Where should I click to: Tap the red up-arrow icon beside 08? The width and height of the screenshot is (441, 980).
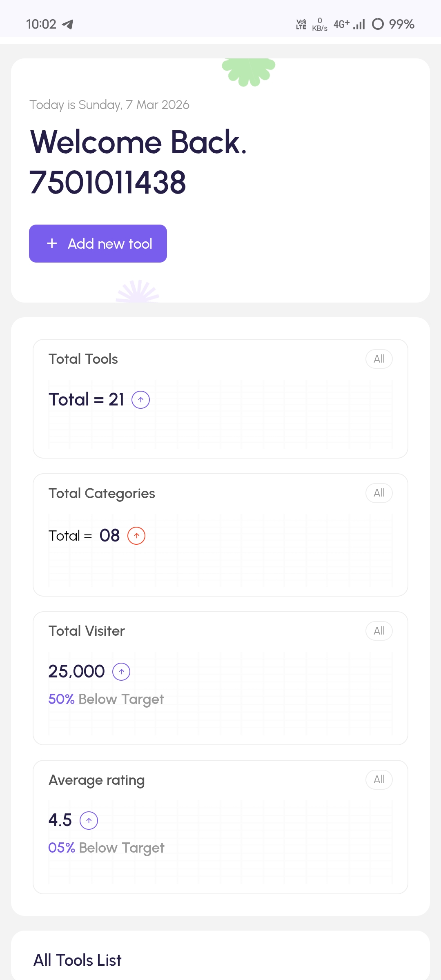click(136, 536)
